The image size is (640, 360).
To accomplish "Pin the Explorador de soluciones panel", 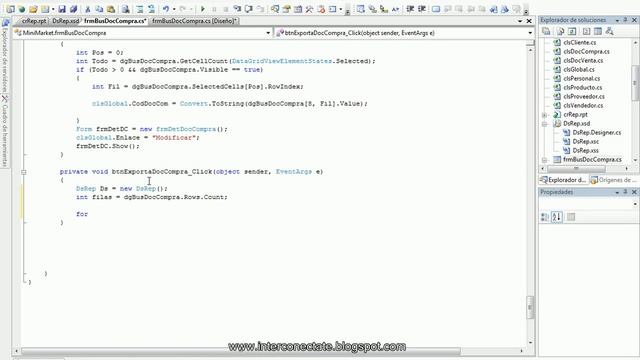I will (x=625, y=20).
